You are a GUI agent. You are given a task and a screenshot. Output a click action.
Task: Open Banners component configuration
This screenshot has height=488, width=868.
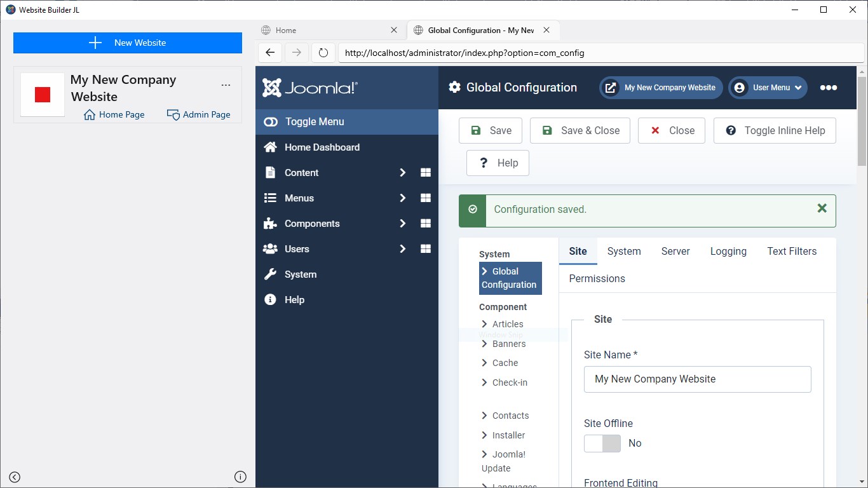click(509, 344)
